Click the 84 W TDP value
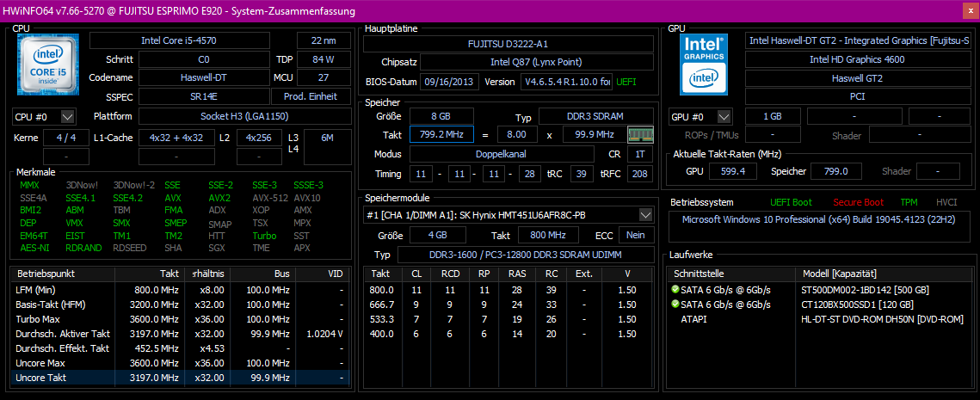The image size is (980, 400). tap(324, 60)
